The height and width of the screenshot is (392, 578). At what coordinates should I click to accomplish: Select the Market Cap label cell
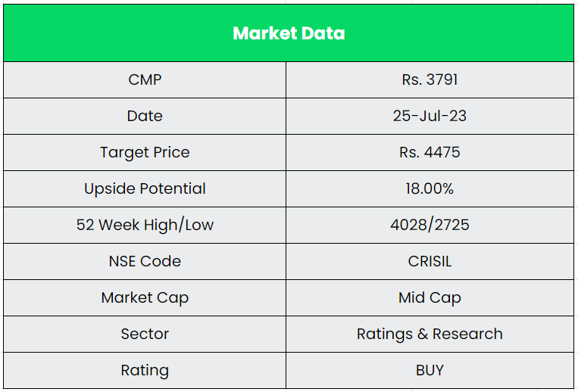[x=145, y=297]
